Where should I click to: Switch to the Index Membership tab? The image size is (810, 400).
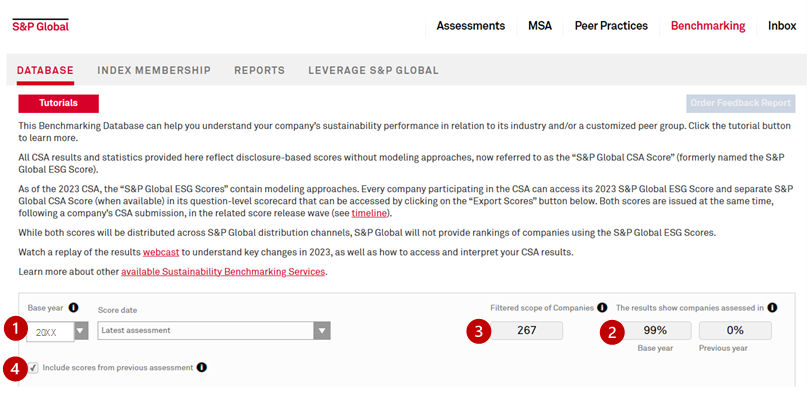pos(154,70)
